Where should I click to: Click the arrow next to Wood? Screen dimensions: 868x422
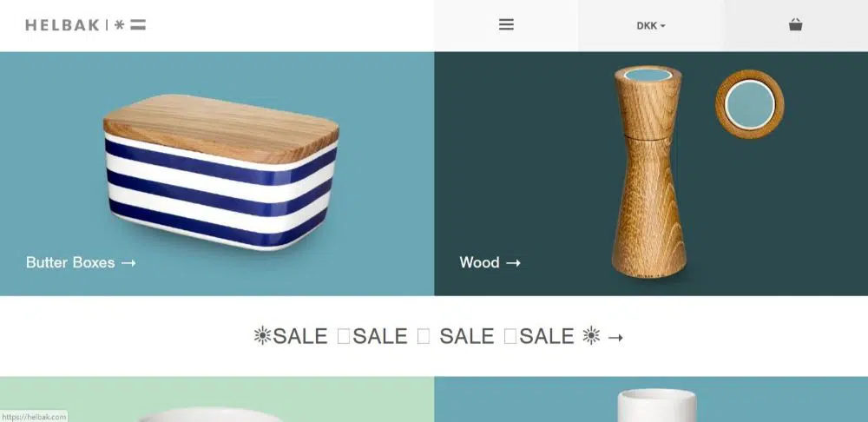click(x=514, y=263)
